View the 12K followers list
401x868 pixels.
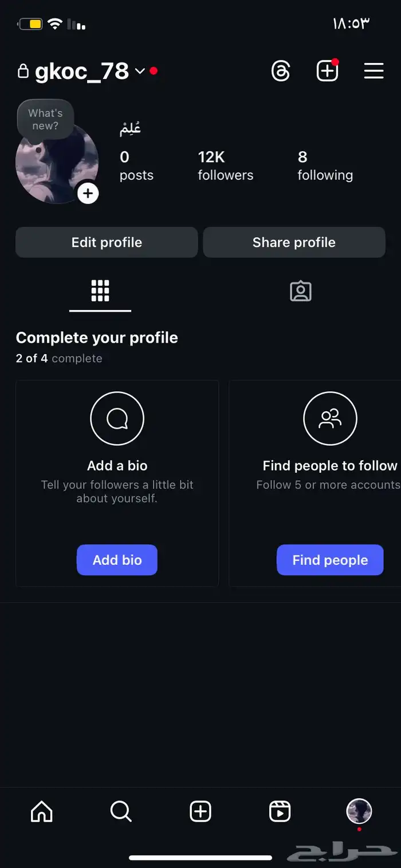pos(225,166)
